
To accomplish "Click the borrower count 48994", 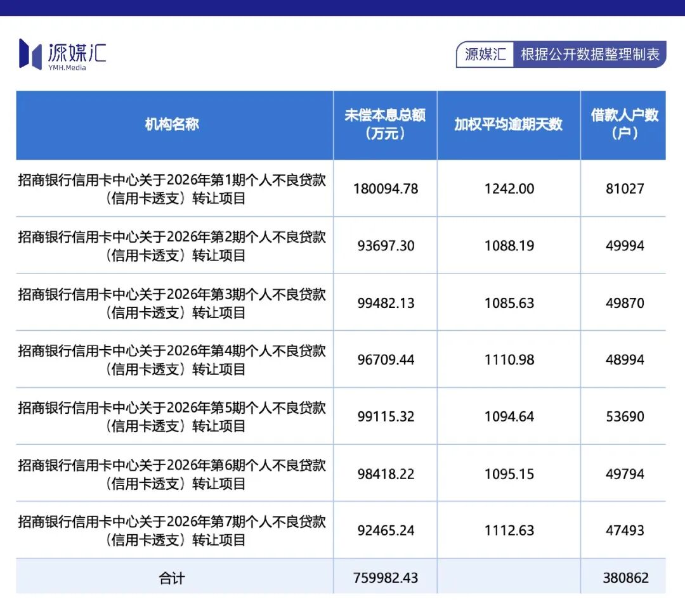I will tap(625, 360).
